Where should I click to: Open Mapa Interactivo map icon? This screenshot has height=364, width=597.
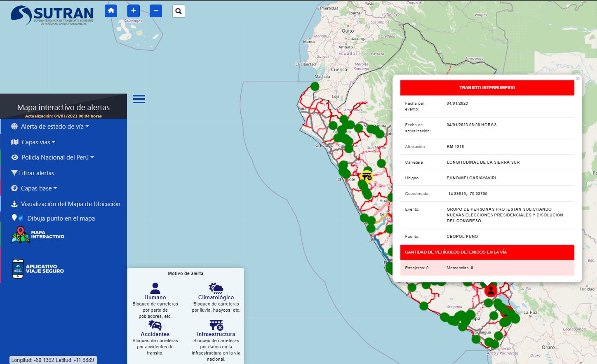(20, 235)
